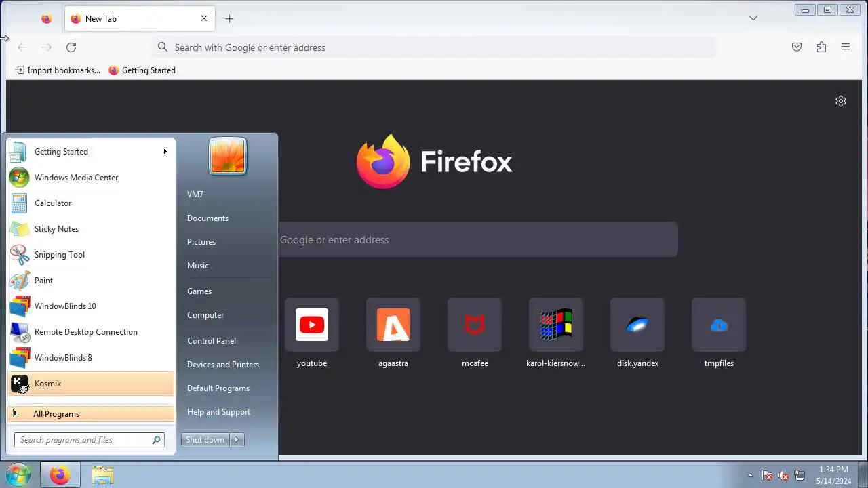Expand All Programs list
868x488 pixels.
pyautogui.click(x=91, y=414)
